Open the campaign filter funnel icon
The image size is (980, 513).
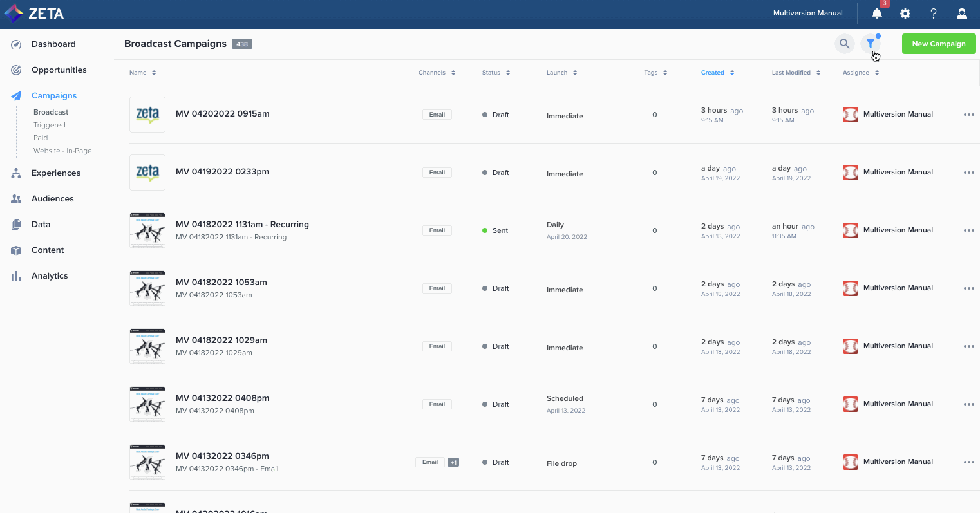pos(871,44)
